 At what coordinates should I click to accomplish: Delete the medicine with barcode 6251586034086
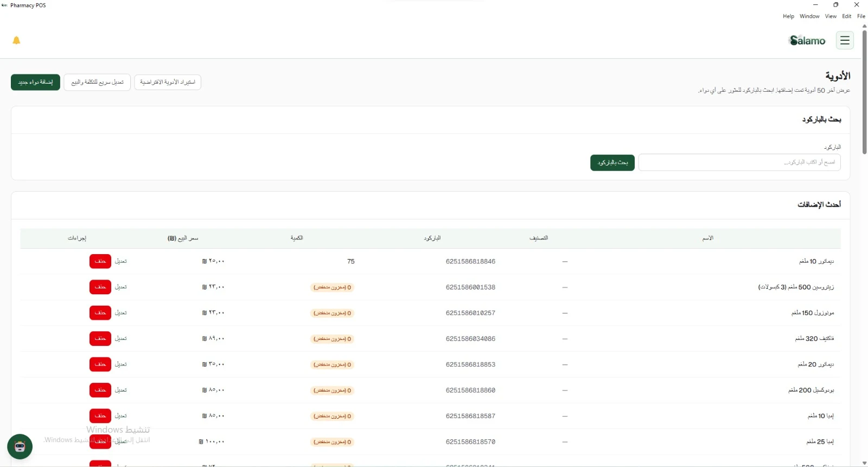[100, 338]
